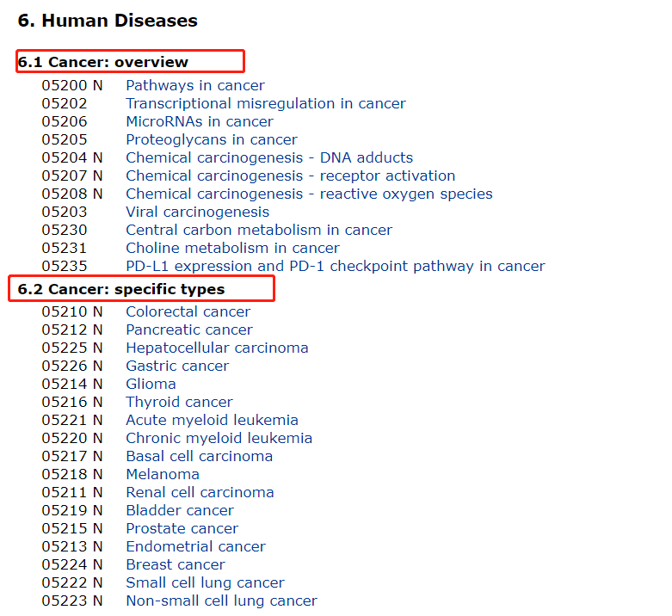Click pathway ID 05218 N
Image resolution: width=672 pixels, height=616 pixels.
(x=72, y=474)
